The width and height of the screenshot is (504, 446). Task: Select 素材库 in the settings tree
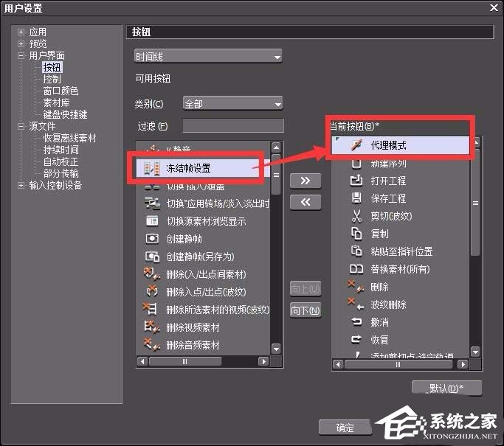click(x=56, y=102)
